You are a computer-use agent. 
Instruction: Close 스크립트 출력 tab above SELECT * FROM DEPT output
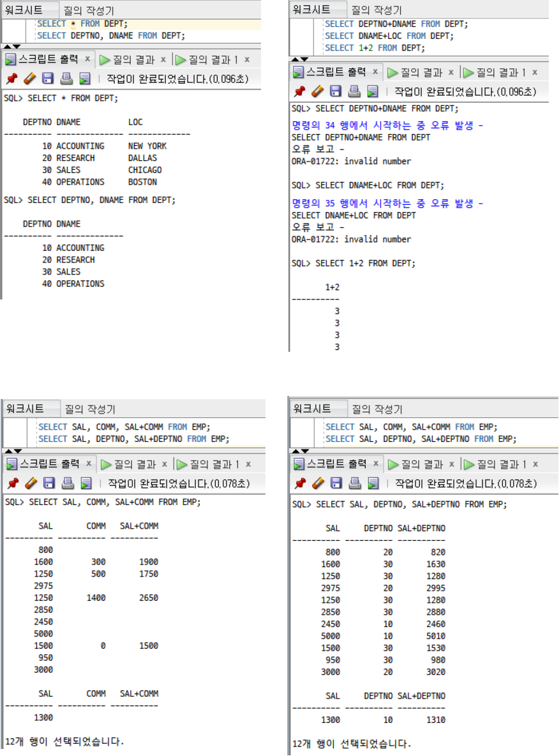(87, 59)
